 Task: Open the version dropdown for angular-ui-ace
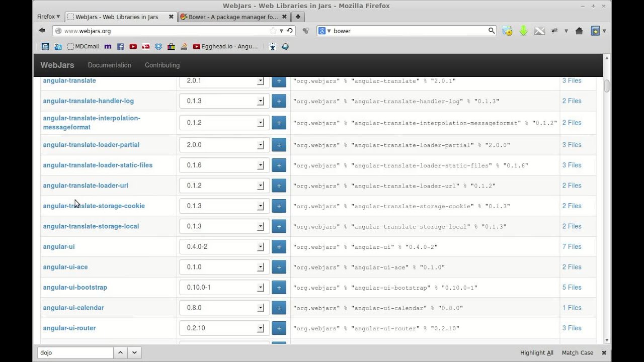[x=224, y=267]
